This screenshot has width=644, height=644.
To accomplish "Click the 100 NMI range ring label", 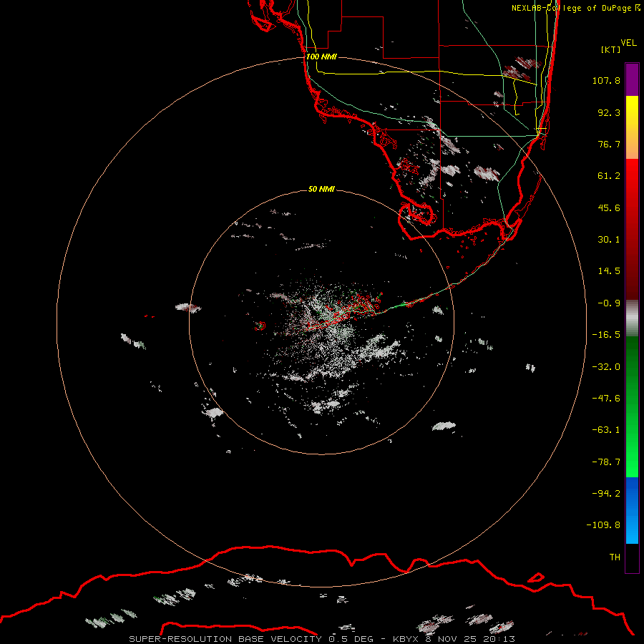I will pyautogui.click(x=321, y=57).
